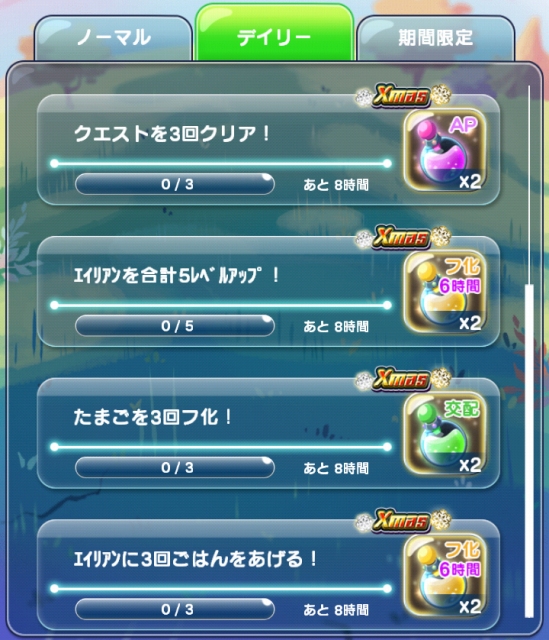Tap the AP potion reward icon

click(445, 151)
